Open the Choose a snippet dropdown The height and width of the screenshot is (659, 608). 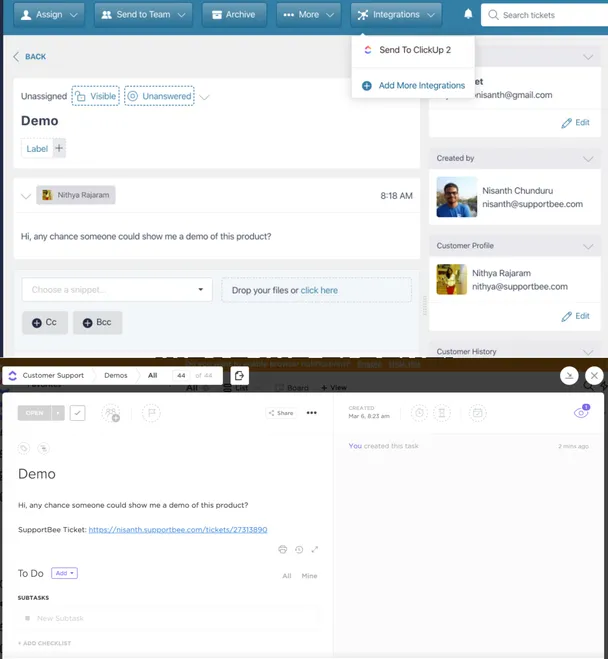[x=117, y=290]
